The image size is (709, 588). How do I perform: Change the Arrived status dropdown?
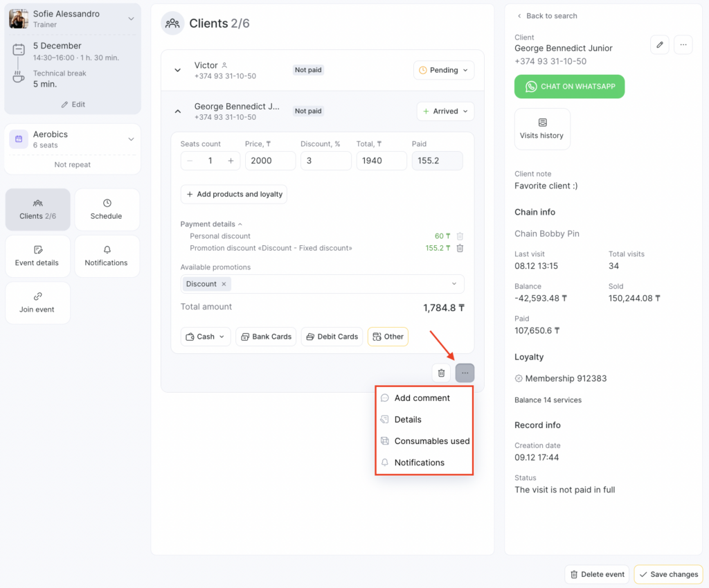[445, 111]
